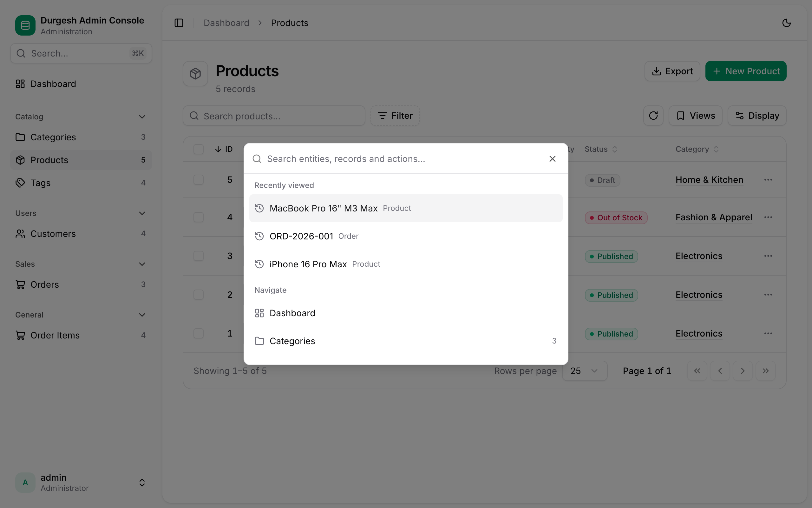812x508 pixels.
Task: Click the admin avatar letter A
Action: [25, 483]
